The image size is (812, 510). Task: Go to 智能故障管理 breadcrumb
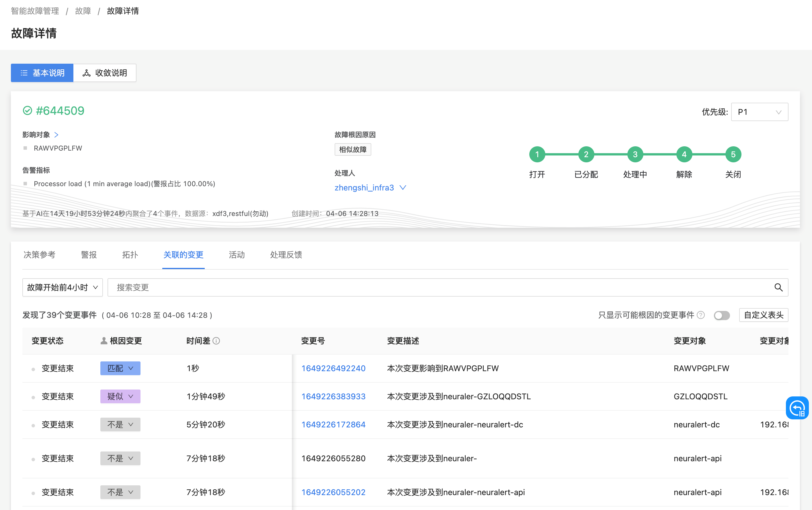35,11
